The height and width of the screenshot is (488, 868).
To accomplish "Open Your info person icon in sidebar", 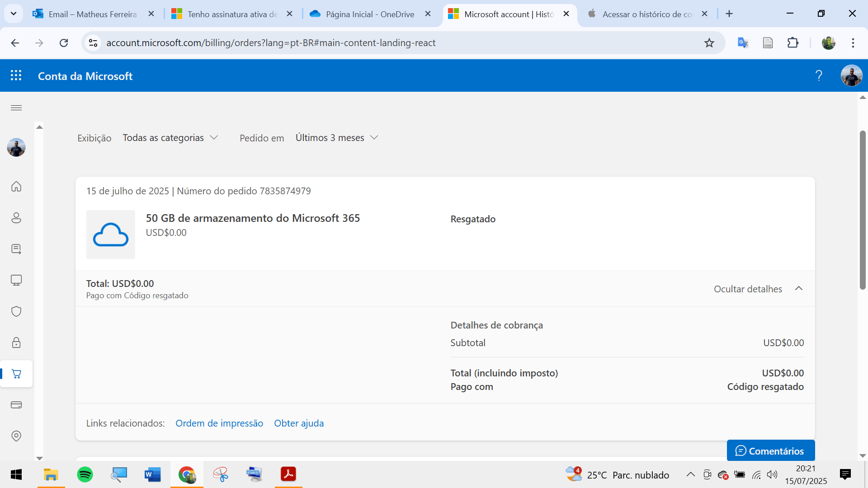I will (16, 218).
